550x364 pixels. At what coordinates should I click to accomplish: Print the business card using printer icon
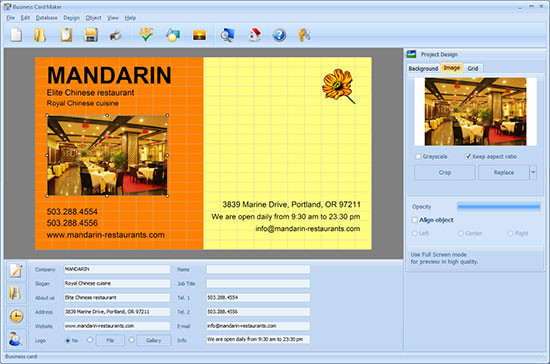click(x=115, y=35)
